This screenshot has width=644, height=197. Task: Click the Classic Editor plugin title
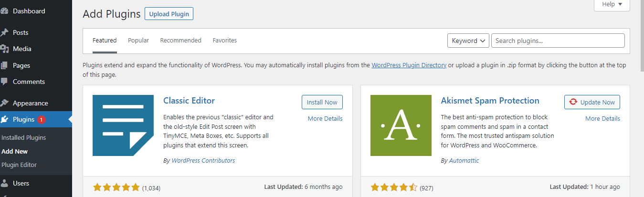(x=189, y=101)
